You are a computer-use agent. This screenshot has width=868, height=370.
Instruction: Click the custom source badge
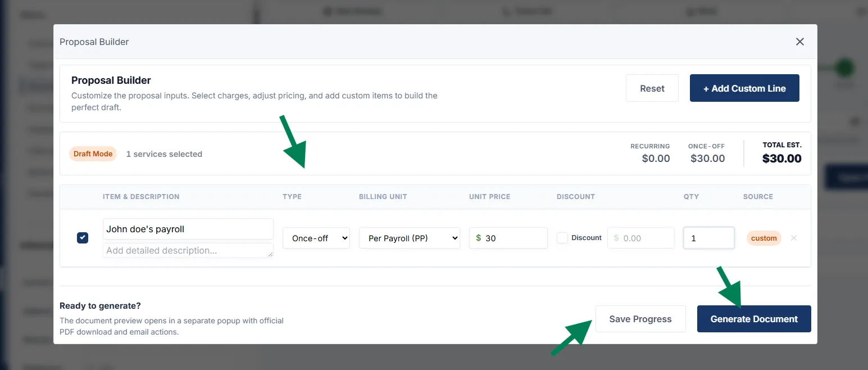click(x=764, y=238)
